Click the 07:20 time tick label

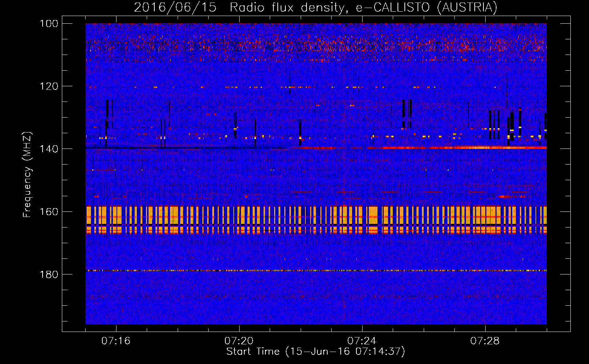coord(239,341)
